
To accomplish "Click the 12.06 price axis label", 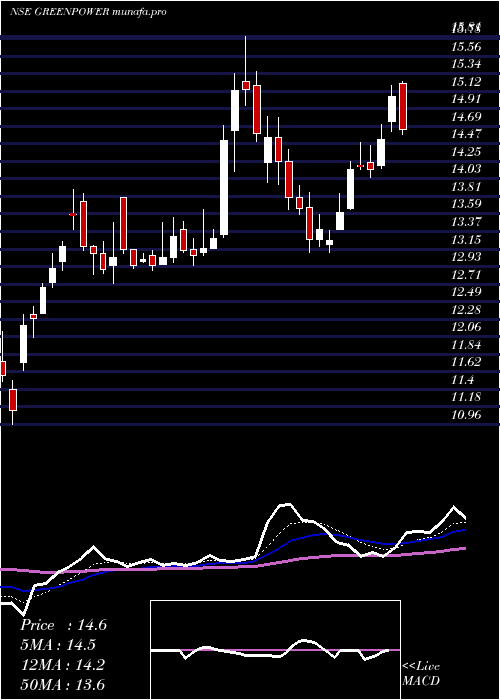I will 466,327.
